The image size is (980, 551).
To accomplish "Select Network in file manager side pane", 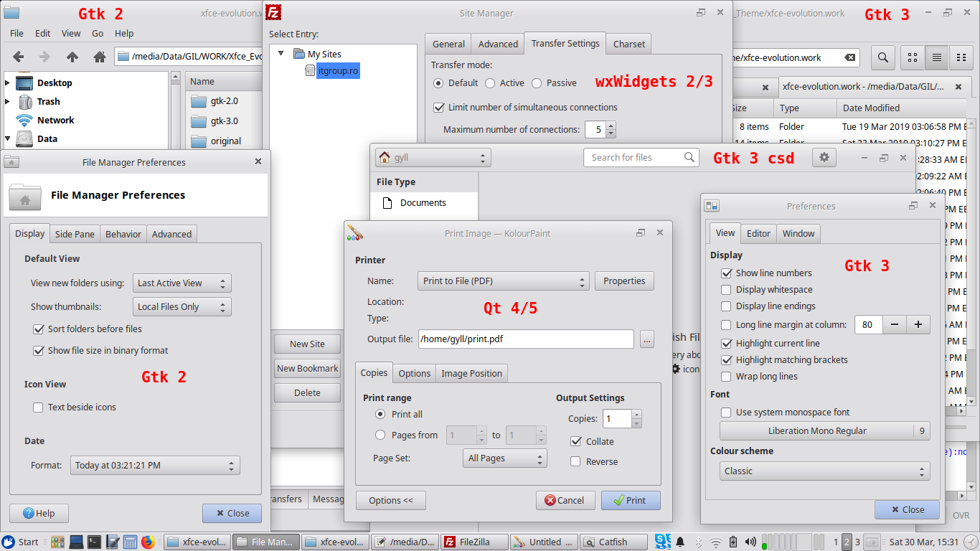I will point(56,120).
